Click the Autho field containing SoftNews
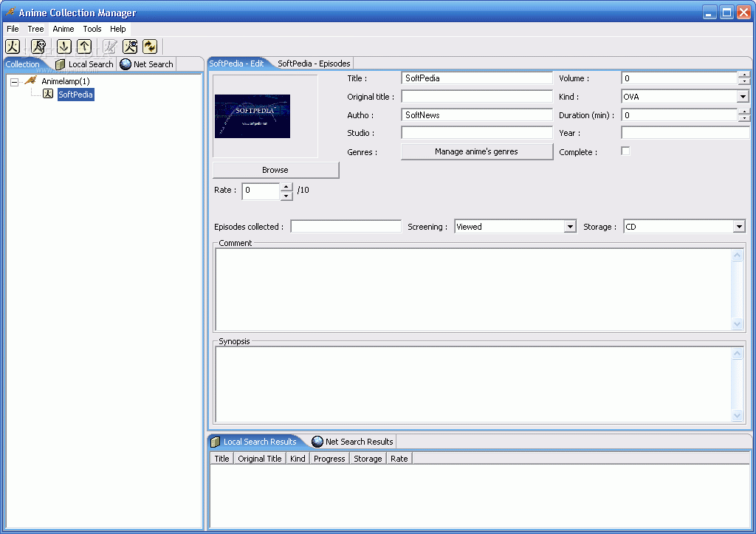The width and height of the screenshot is (756, 534). coord(477,114)
